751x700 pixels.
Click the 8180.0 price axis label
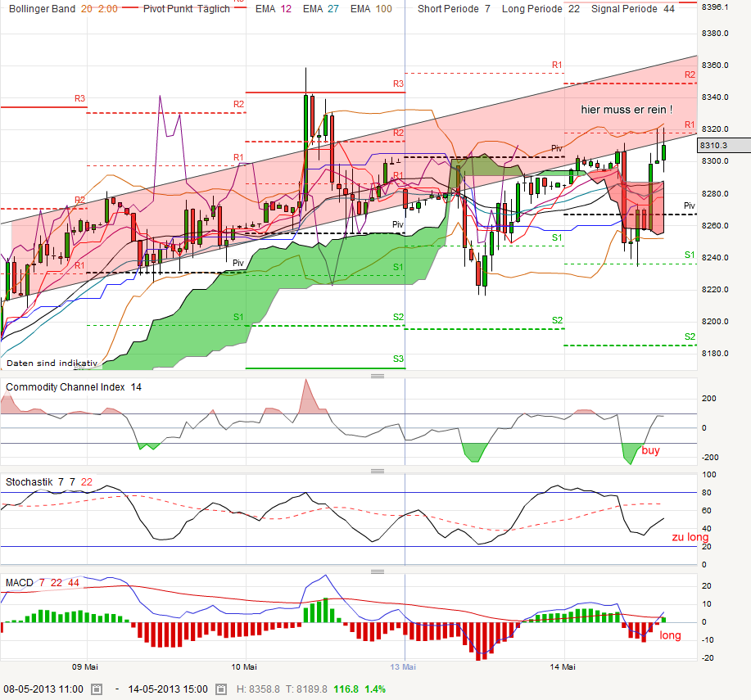715,354
